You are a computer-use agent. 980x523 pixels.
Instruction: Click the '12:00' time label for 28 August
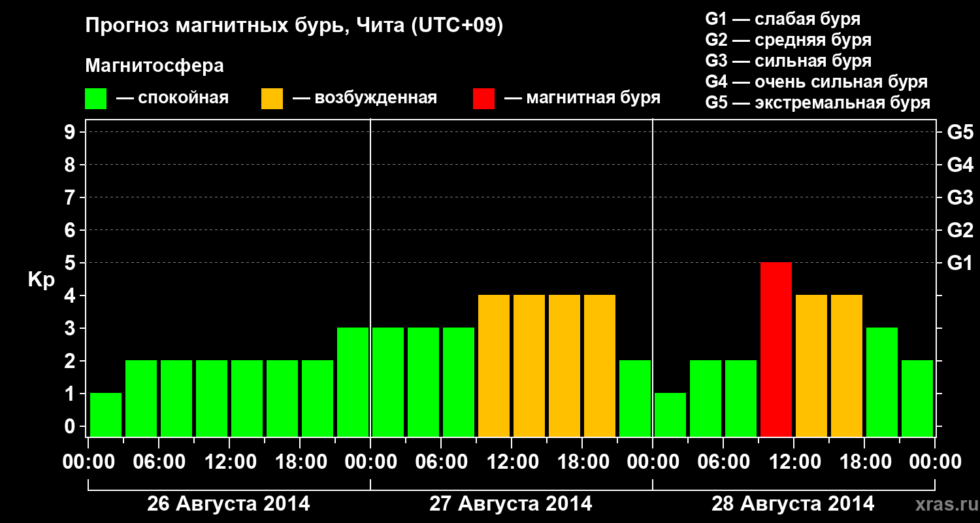[x=794, y=462]
